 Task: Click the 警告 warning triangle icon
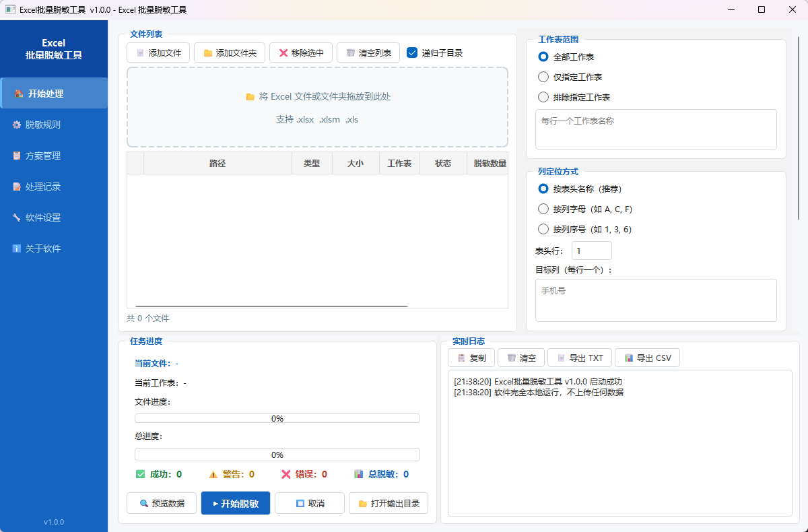pos(213,474)
